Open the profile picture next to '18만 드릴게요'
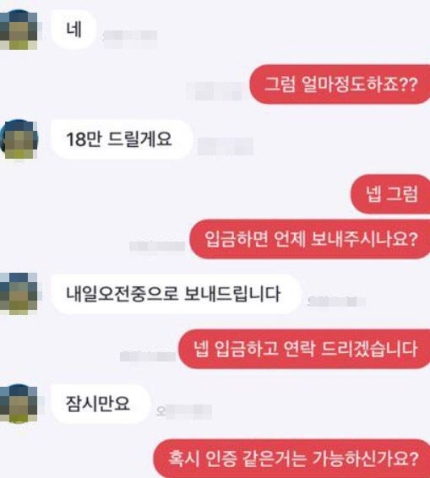Screen dimensions: 430x478 point(19,139)
